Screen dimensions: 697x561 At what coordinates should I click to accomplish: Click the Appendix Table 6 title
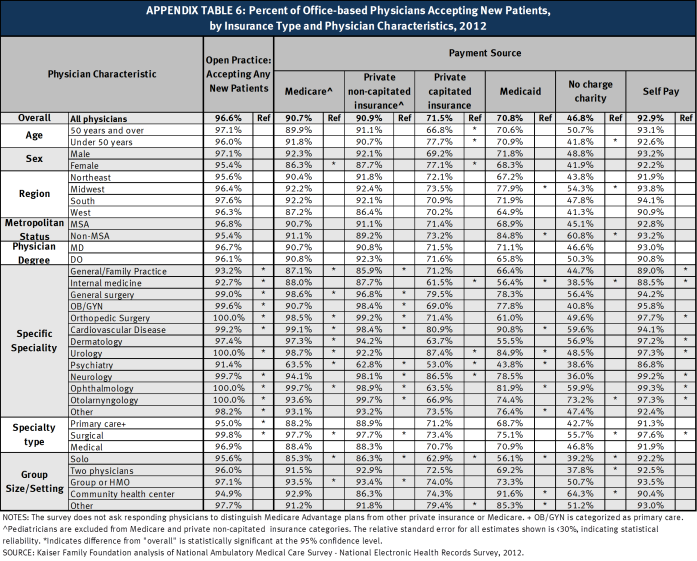(x=348, y=18)
